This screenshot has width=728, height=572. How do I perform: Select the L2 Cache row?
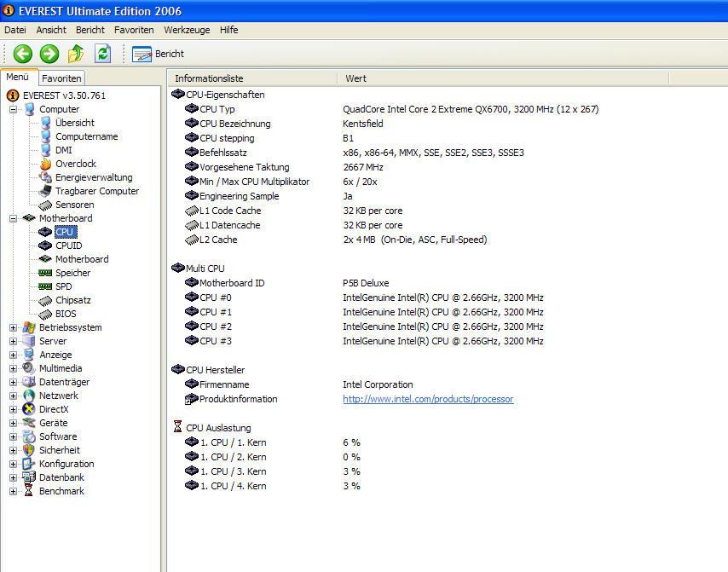[336, 240]
